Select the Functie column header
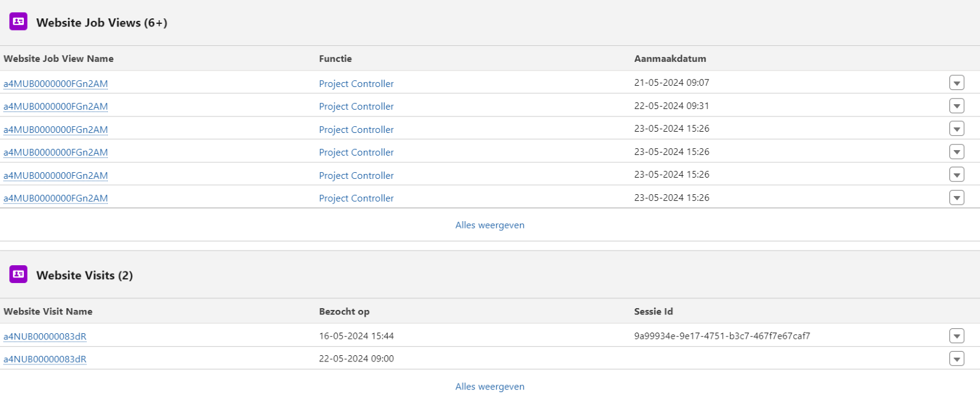 [335, 59]
